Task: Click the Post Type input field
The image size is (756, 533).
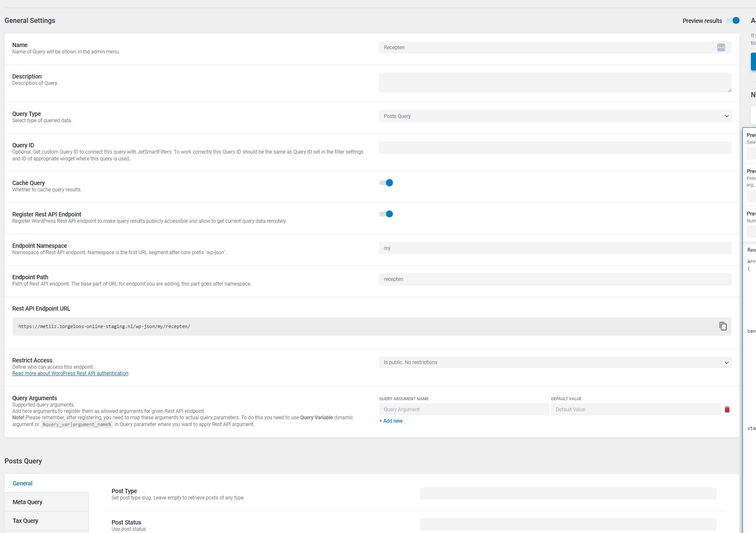Action: coord(568,493)
